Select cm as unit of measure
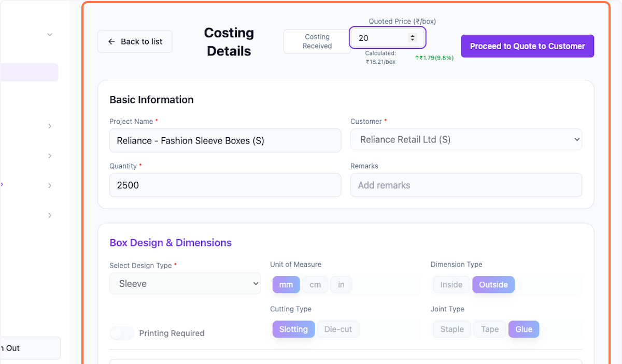The width and height of the screenshot is (622, 364). point(315,284)
